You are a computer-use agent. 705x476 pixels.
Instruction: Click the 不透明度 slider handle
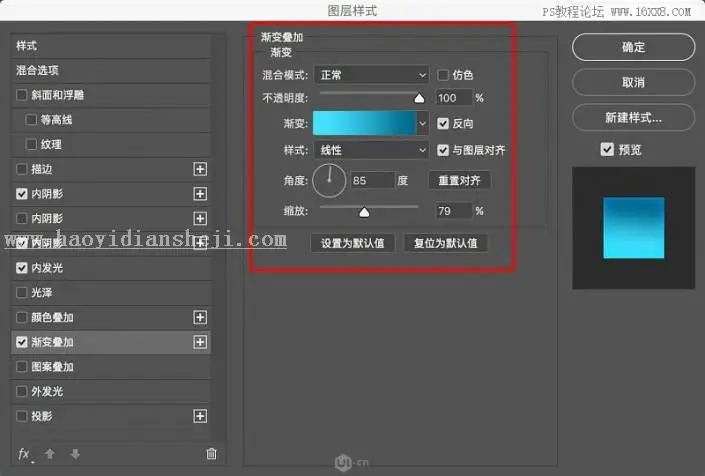click(419, 98)
